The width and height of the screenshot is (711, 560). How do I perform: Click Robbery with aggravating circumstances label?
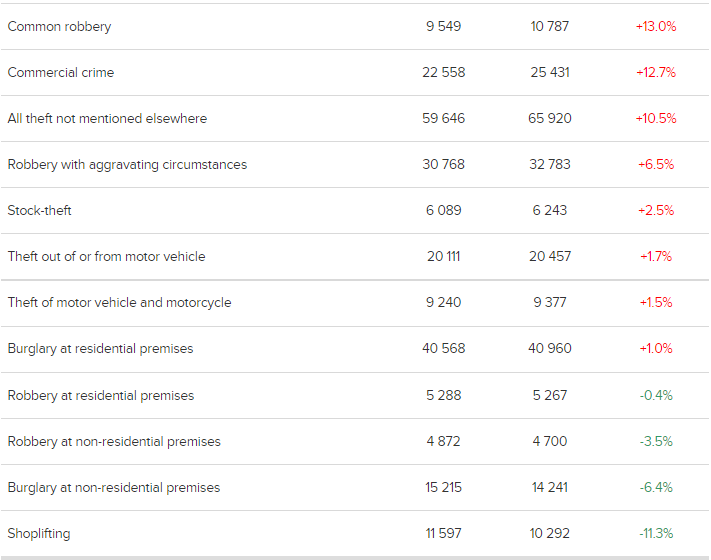point(127,165)
